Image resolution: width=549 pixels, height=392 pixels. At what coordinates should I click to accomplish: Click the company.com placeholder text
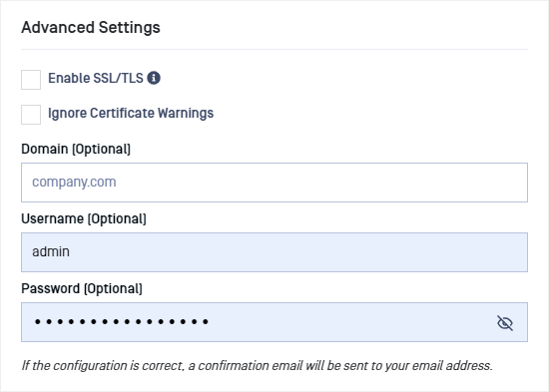pyautogui.click(x=74, y=182)
